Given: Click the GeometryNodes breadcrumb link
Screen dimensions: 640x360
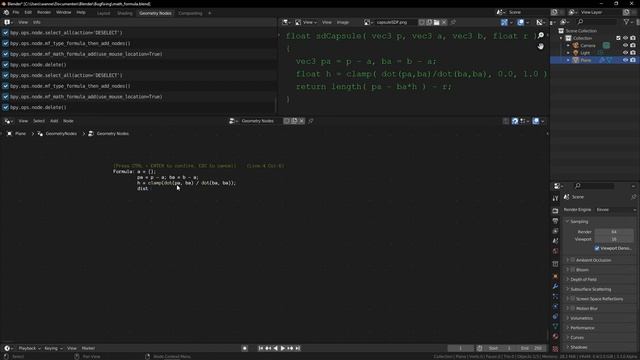Looking at the screenshot, I should [x=61, y=133].
